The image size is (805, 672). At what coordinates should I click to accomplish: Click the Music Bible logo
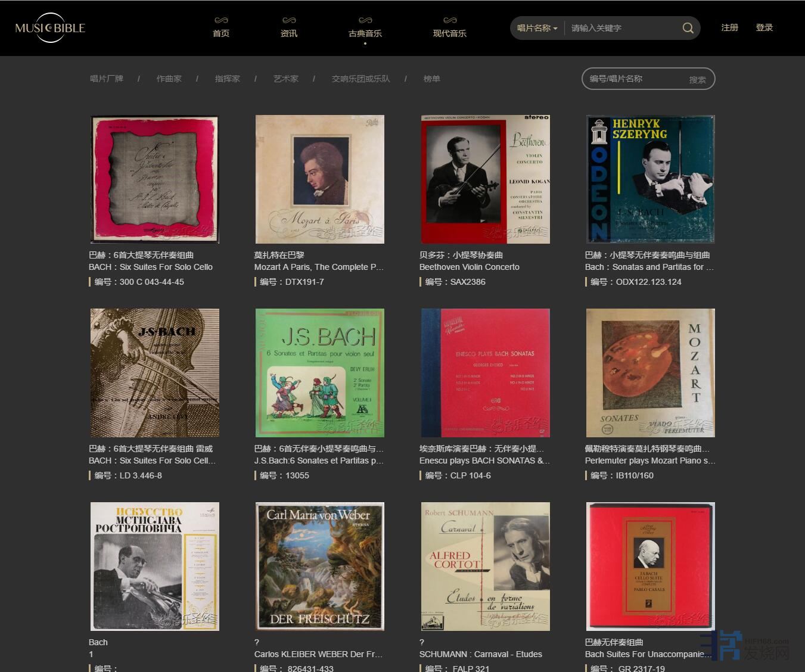pos(50,28)
